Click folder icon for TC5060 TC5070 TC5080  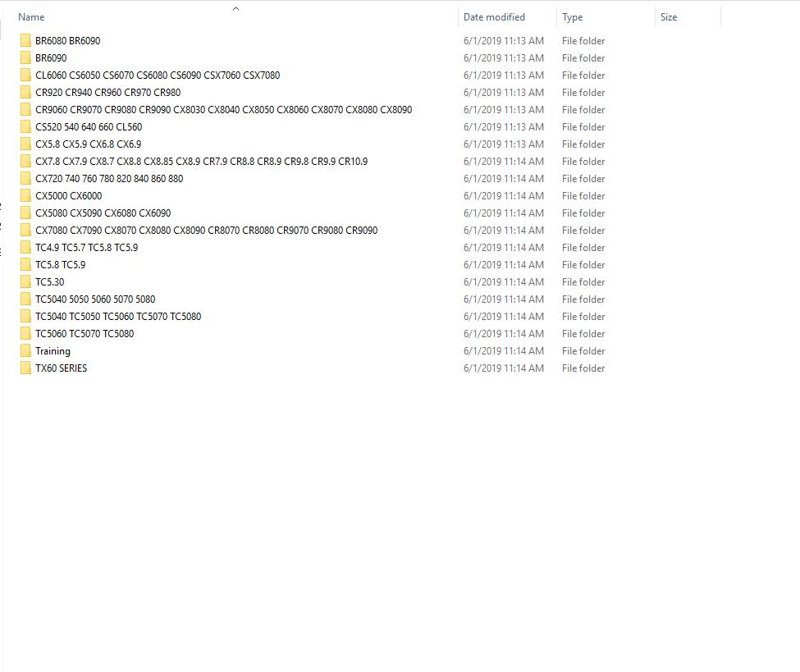point(25,334)
